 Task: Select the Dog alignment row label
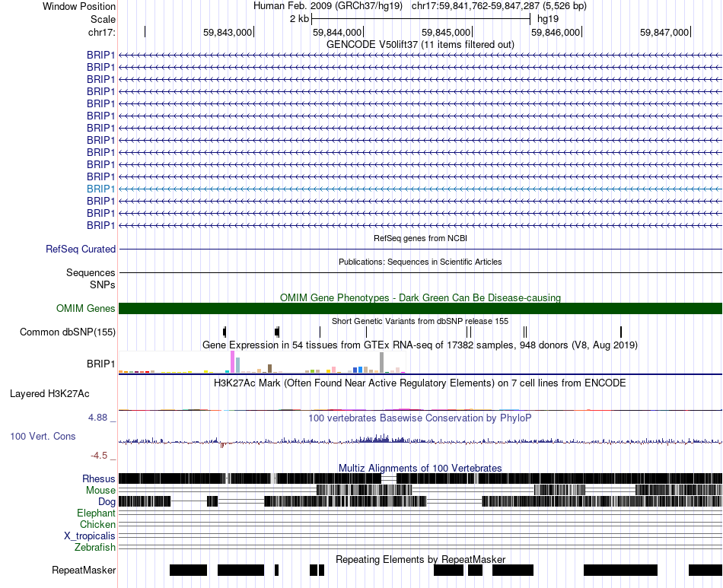(107, 502)
